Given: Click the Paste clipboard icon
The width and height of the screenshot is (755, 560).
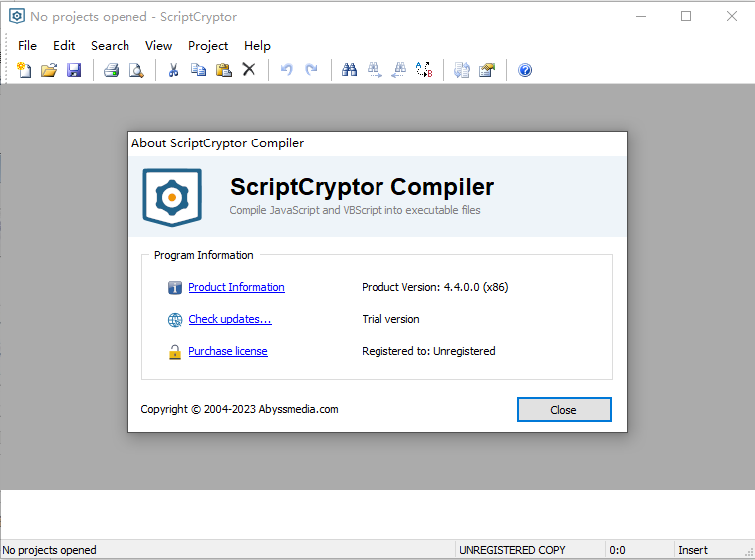Looking at the screenshot, I should click(x=223, y=70).
